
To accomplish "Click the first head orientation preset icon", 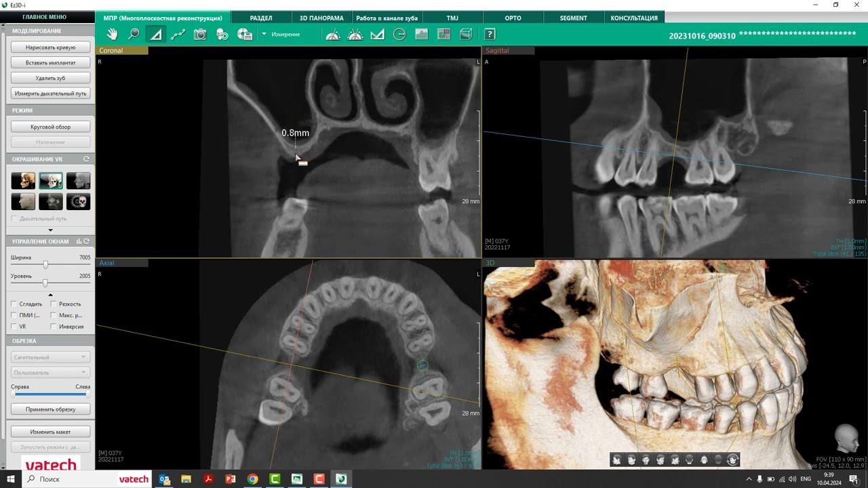I will click(616, 460).
